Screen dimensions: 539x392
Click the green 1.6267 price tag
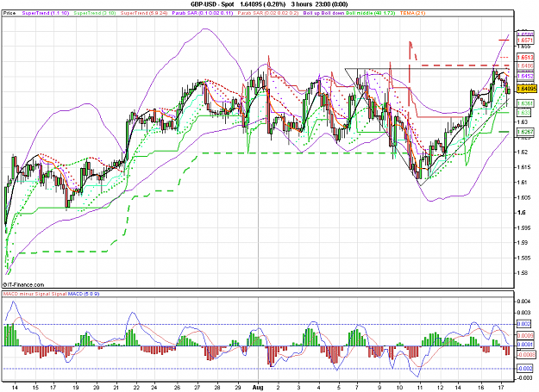tap(525, 132)
